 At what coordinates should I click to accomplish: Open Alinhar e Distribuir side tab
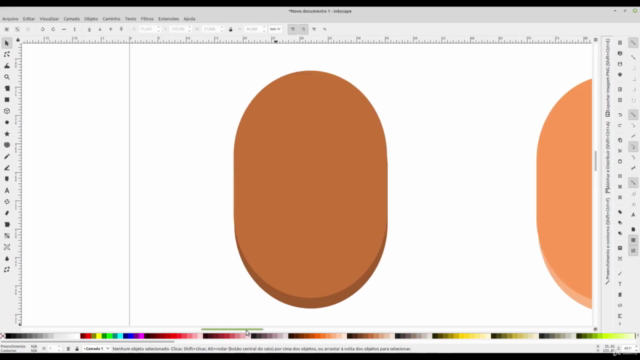608,157
